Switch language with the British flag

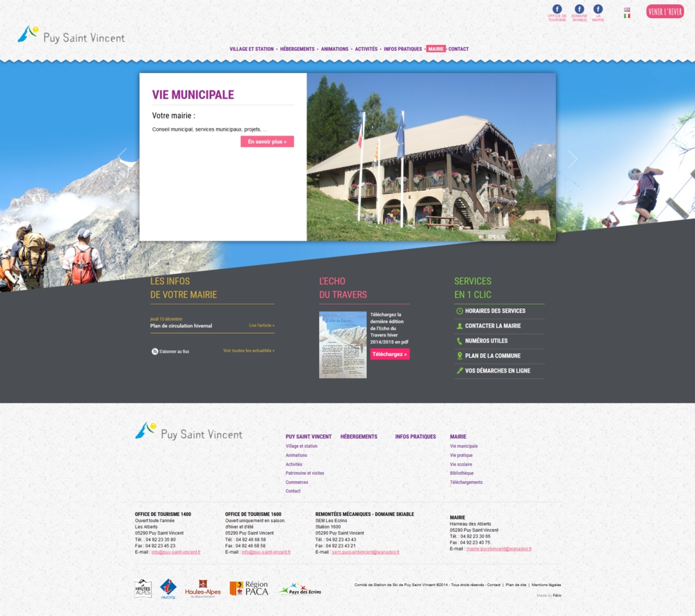[627, 10]
